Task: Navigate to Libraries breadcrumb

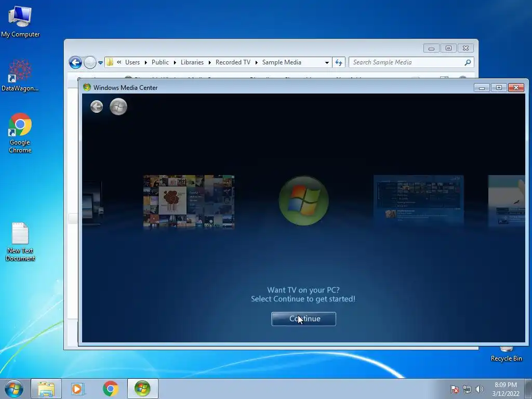Action: point(192,62)
